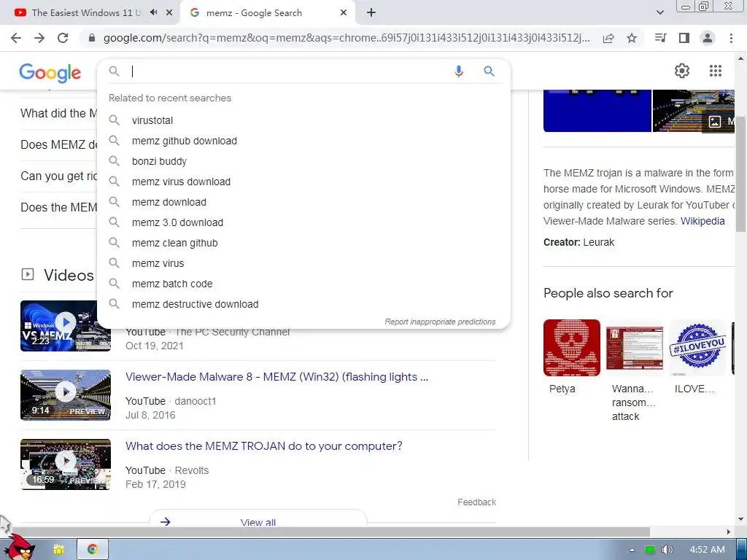The image size is (747, 560).
Task: Open media controls in Chrome toolbar
Action: click(x=660, y=38)
